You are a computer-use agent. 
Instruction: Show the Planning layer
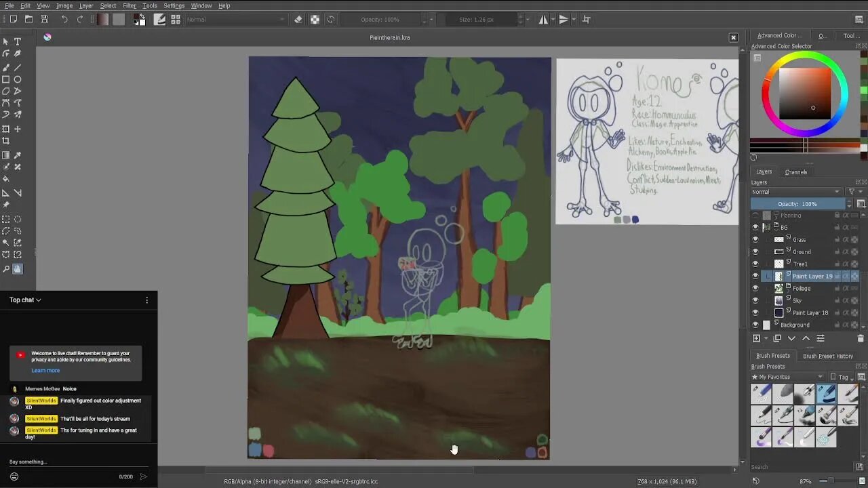(755, 215)
